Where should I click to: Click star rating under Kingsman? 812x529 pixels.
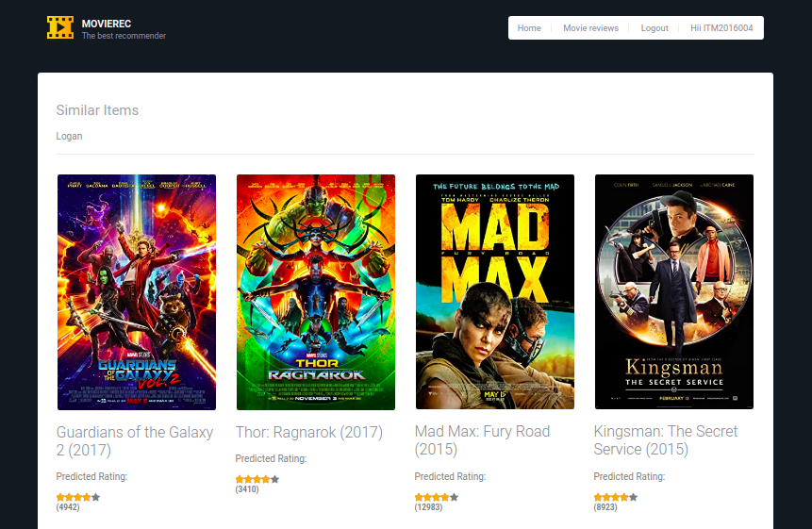(616, 497)
